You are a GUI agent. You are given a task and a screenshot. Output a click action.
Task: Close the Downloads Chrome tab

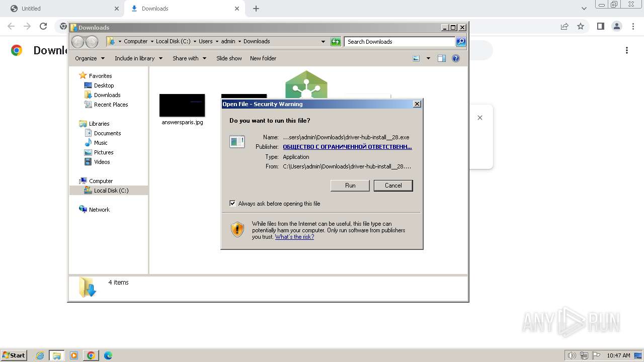[x=237, y=9]
